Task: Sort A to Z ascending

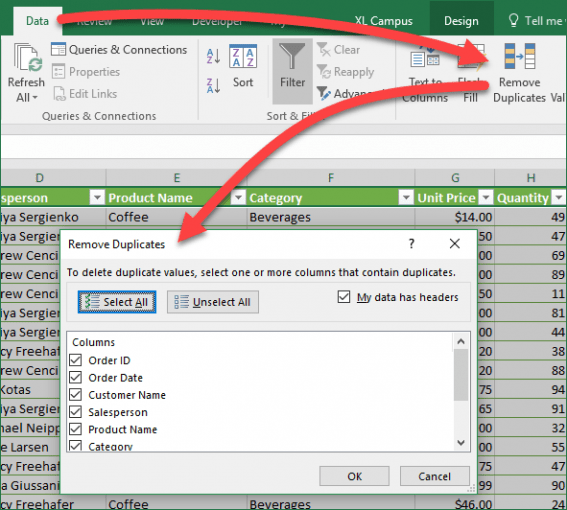Action: click(x=213, y=56)
